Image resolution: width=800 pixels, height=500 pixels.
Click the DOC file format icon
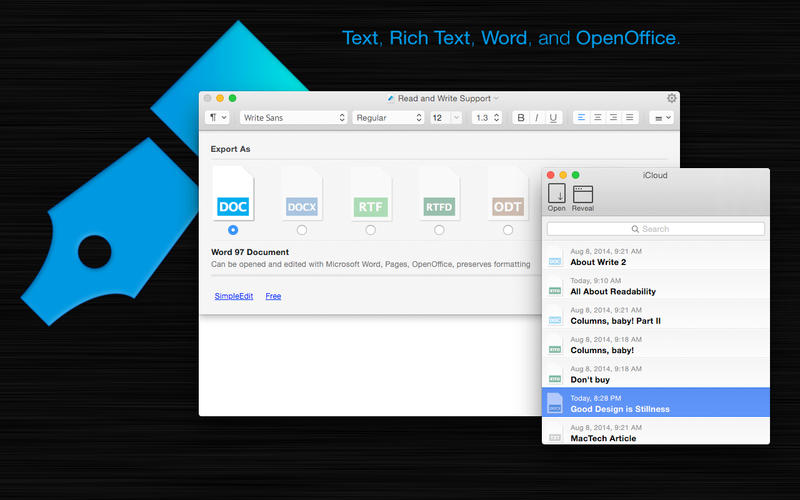pyautogui.click(x=233, y=194)
